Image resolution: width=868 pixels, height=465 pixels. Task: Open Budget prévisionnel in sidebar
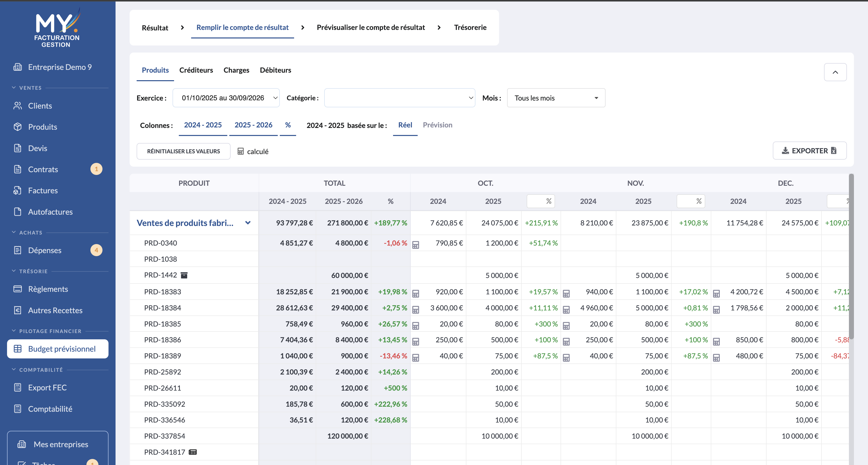pyautogui.click(x=58, y=349)
